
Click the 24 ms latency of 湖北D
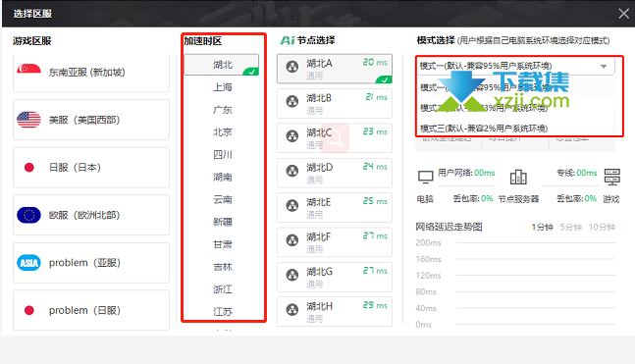(375, 167)
